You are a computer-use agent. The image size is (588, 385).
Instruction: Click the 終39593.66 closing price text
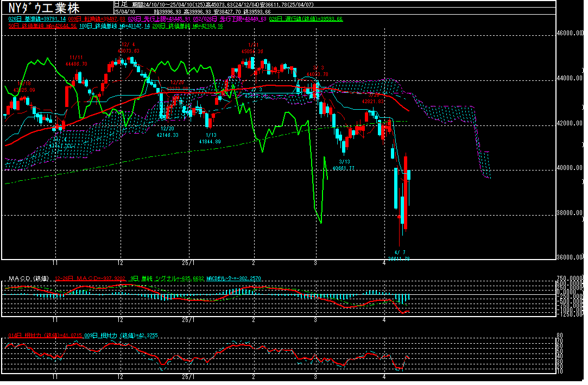tap(257, 11)
